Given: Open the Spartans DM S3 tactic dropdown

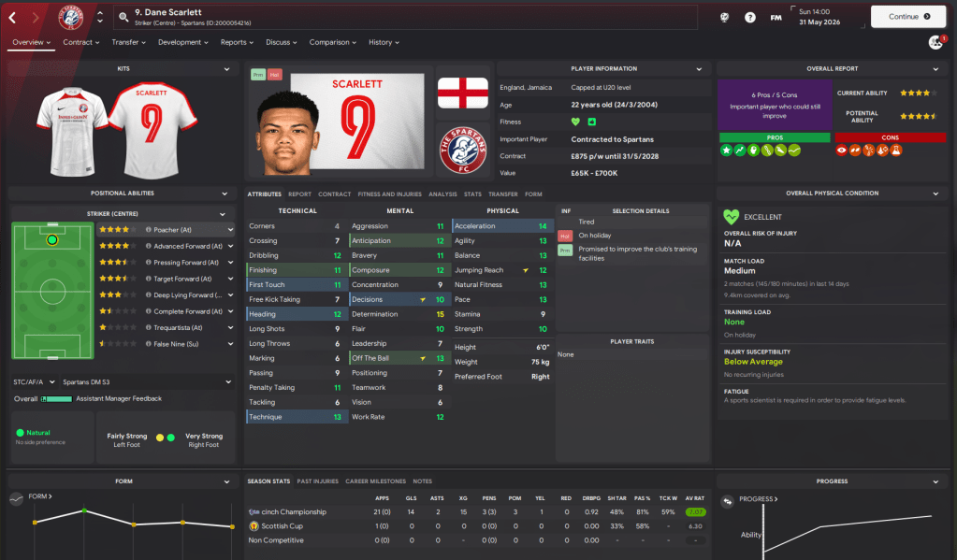Looking at the screenshot, I should (147, 381).
